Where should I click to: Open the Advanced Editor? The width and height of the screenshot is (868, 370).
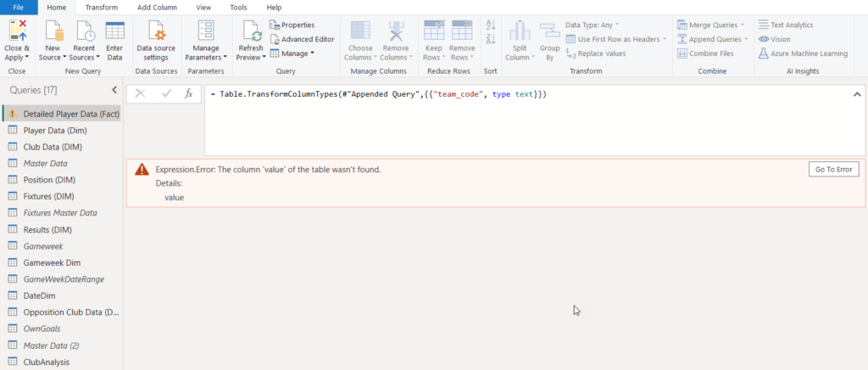303,39
